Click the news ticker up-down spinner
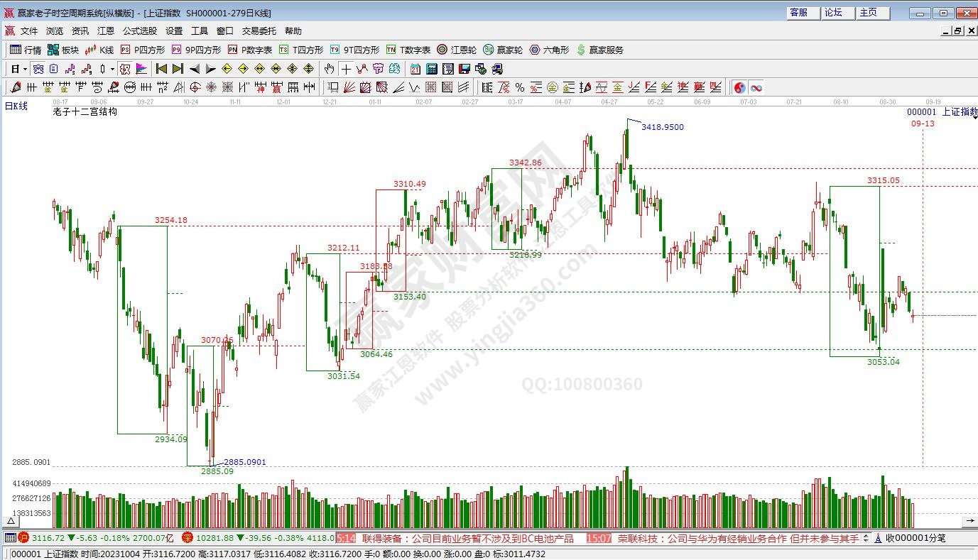 click(x=867, y=538)
